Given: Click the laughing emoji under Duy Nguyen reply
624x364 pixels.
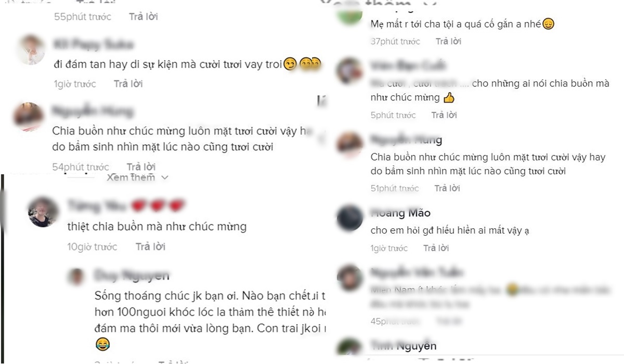Looking at the screenshot, I should 102,344.
